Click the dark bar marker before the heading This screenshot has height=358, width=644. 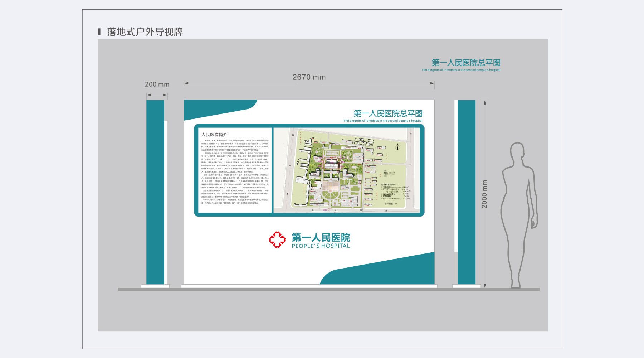pyautogui.click(x=99, y=32)
